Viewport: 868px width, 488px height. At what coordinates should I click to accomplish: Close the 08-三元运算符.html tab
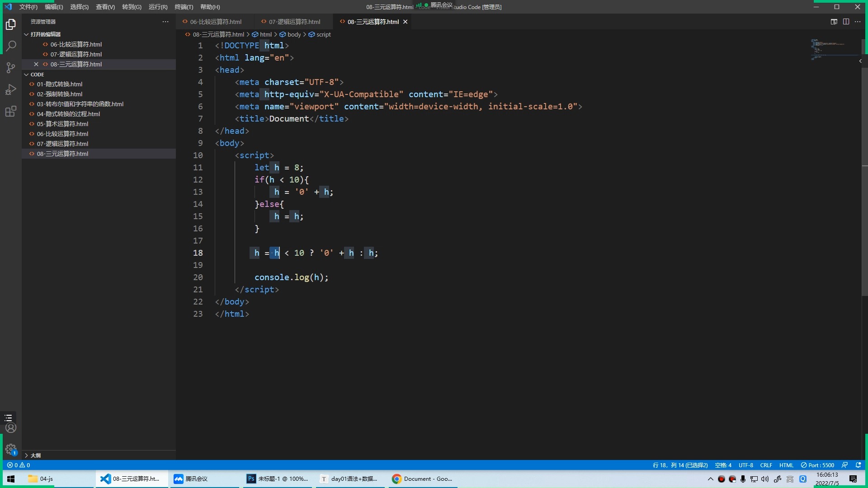(406, 22)
